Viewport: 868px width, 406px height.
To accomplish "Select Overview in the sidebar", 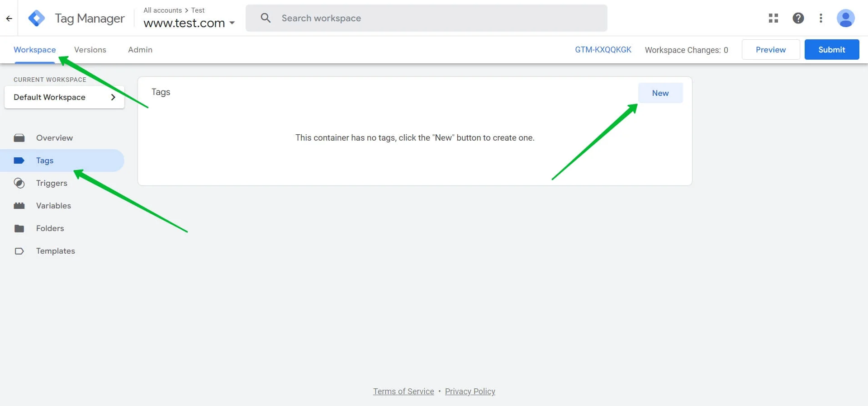I will 62,138.
